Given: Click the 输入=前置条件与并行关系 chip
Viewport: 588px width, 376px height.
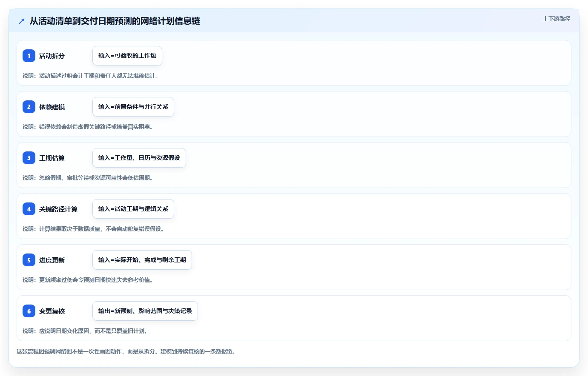Looking at the screenshot, I should click(133, 107).
